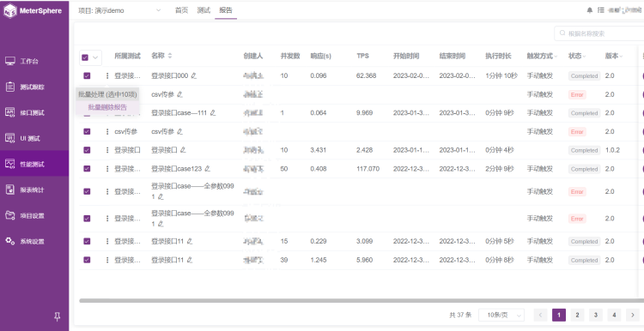Go to page 4
The width and height of the screenshot is (644, 331).
(x=614, y=315)
